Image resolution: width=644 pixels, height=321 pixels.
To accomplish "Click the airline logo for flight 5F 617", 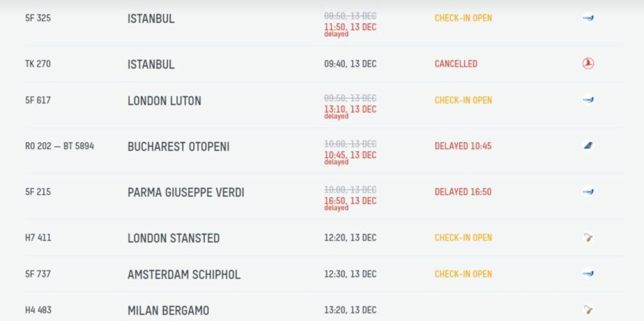I will (x=588, y=100).
